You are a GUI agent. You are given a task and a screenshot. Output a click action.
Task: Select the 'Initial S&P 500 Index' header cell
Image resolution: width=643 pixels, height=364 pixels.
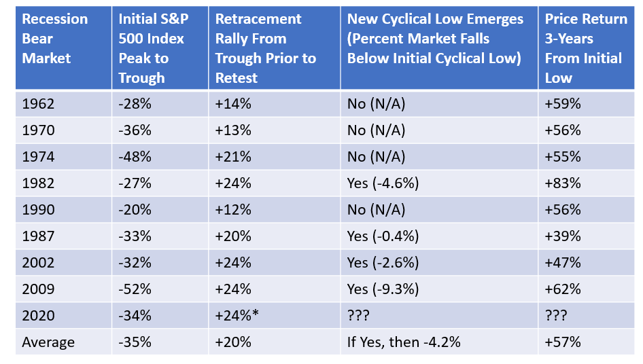(x=152, y=48)
